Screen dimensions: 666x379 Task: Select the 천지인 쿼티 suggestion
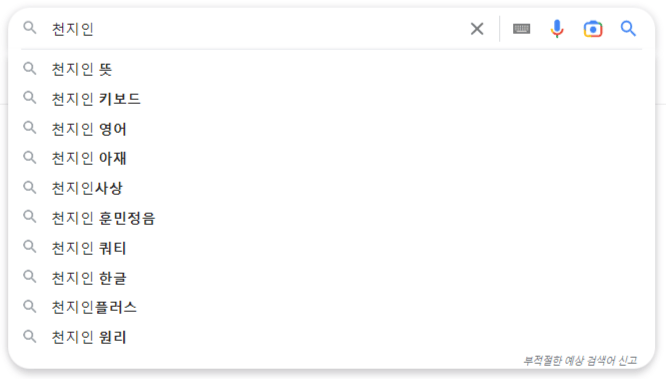331,248
